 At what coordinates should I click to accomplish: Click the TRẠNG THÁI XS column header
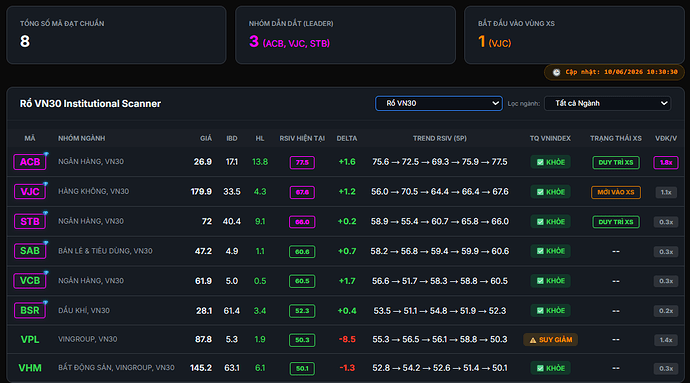click(616, 138)
